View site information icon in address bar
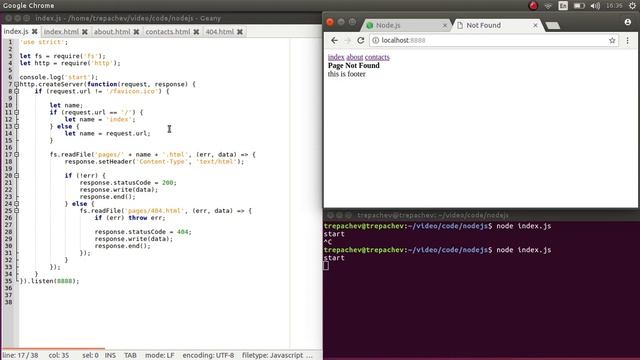This screenshot has height=360, width=640. click(x=376, y=40)
